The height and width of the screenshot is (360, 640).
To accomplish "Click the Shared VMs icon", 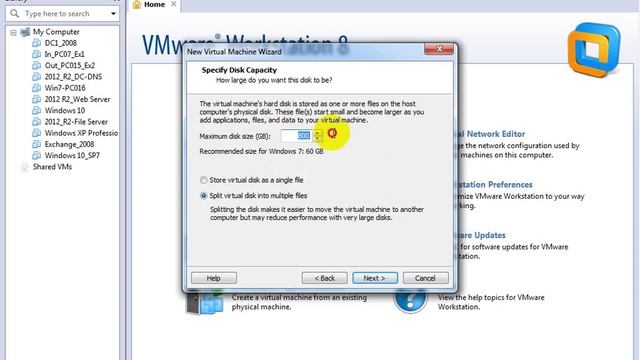I will (x=24, y=167).
